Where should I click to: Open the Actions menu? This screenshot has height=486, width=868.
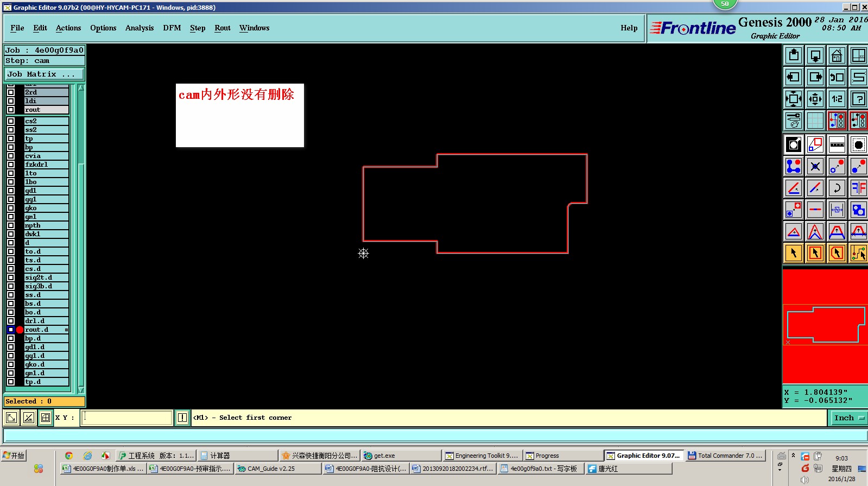[x=68, y=28]
